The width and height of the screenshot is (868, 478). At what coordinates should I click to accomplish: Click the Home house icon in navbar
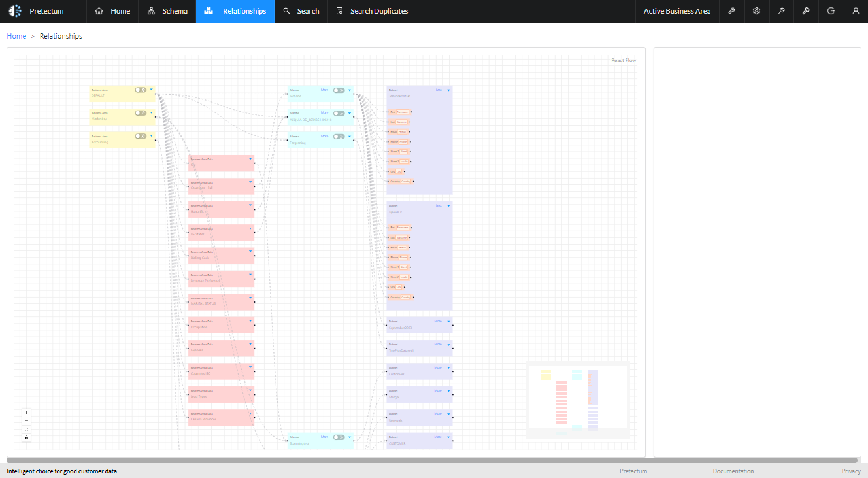(x=99, y=11)
